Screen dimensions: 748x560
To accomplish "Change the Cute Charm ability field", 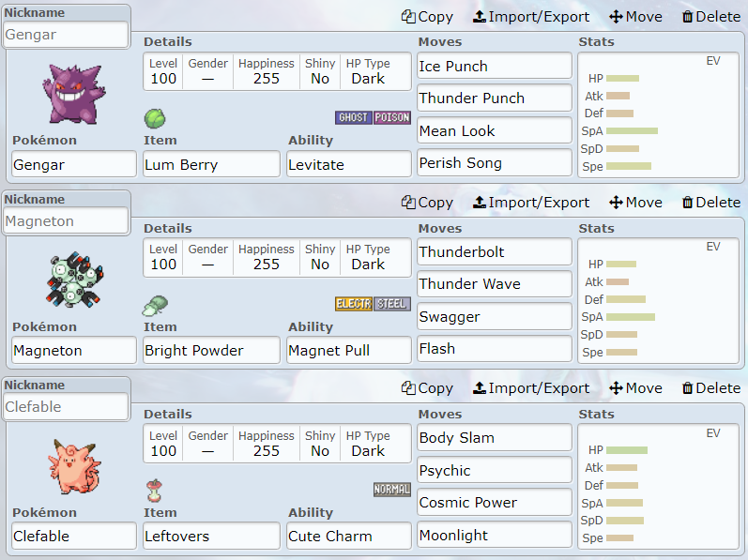I will point(349,537).
